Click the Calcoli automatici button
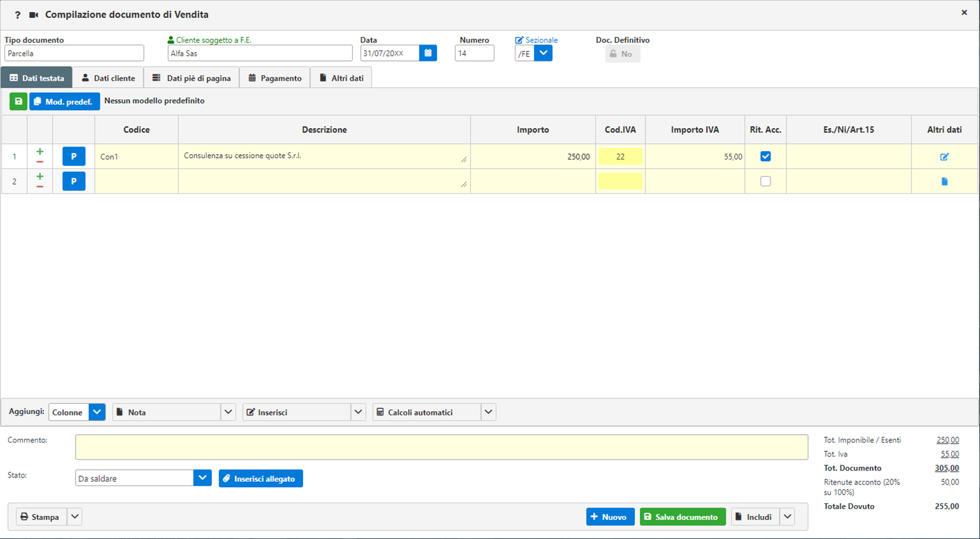This screenshot has height=539, width=980. pyautogui.click(x=427, y=412)
